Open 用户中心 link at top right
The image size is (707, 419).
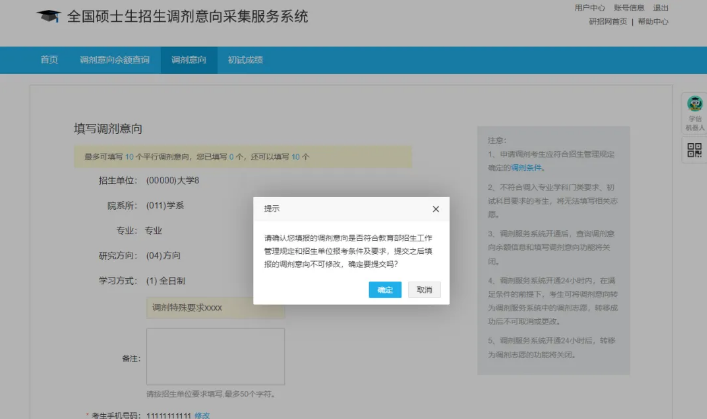[x=589, y=8]
